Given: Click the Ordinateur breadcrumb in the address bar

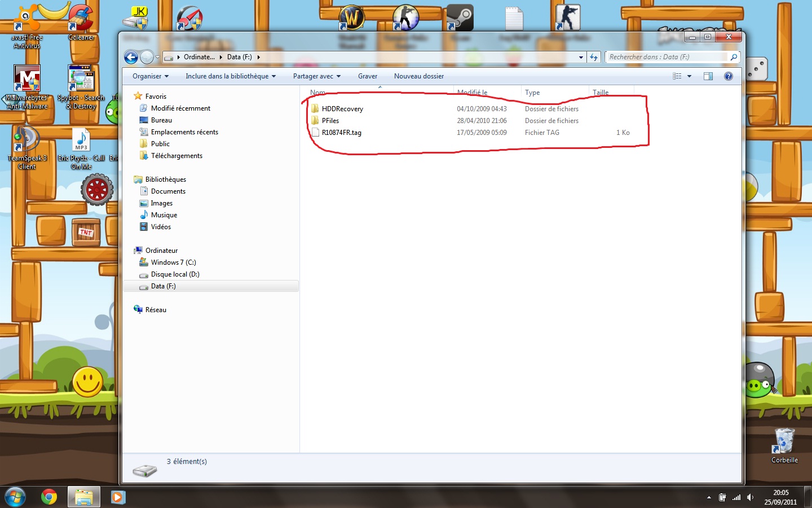Looking at the screenshot, I should click(x=198, y=57).
